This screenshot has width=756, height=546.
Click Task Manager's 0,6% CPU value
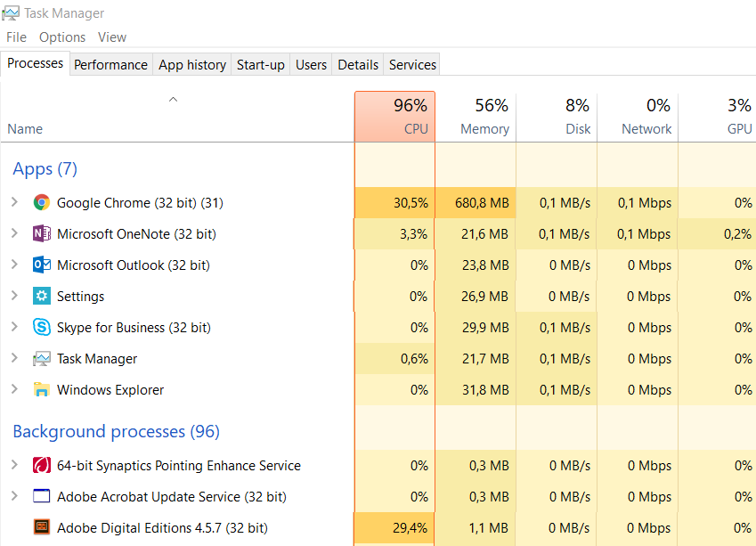point(414,358)
